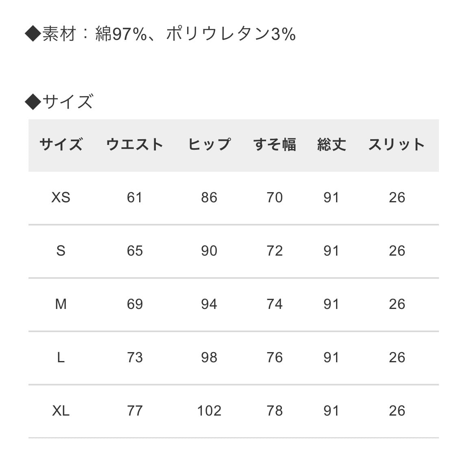Click the XS size row label
The height and width of the screenshot is (451, 476).
[61, 198]
